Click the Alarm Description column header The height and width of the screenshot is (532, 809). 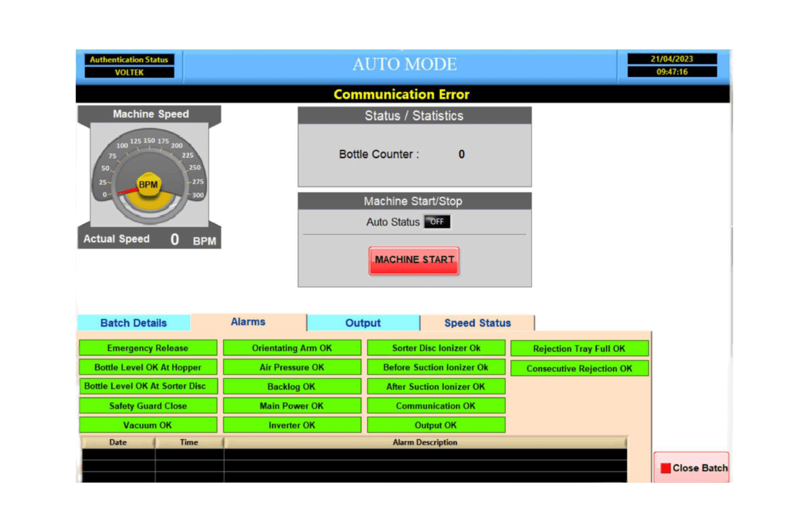pos(425,442)
